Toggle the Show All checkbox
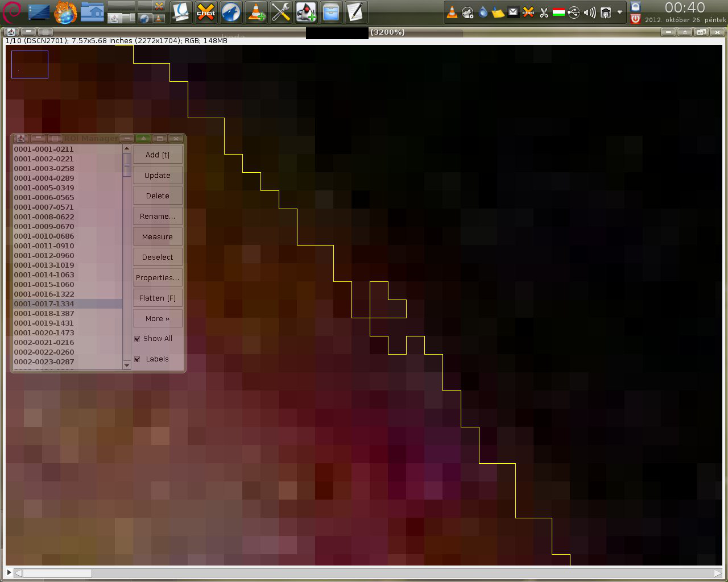This screenshot has width=728, height=582. (x=137, y=339)
